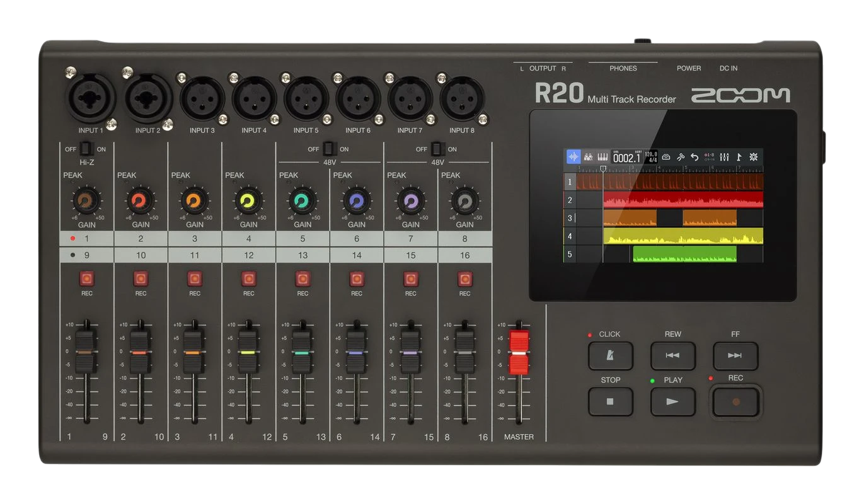Arm channel 3 REC button
Screen dimensions: 864x504
coord(195,279)
